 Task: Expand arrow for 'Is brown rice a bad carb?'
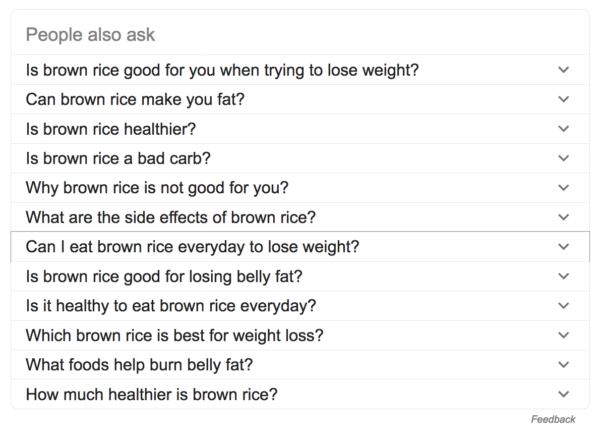coord(563,158)
